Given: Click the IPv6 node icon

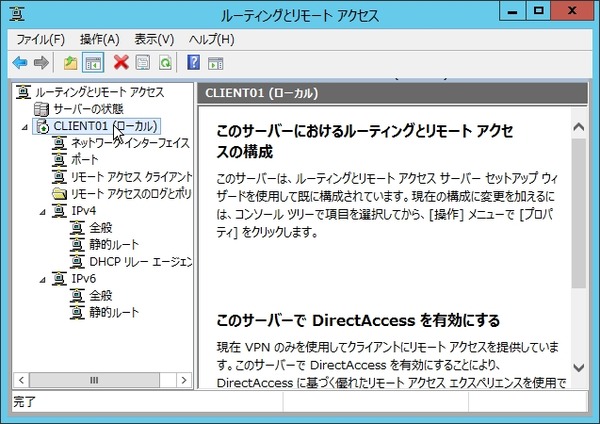Looking at the screenshot, I should click(59, 278).
